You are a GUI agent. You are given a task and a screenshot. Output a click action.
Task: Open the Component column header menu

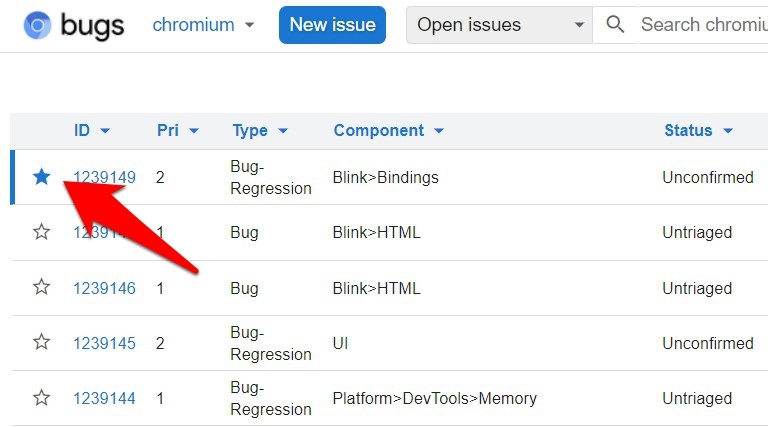tap(388, 131)
